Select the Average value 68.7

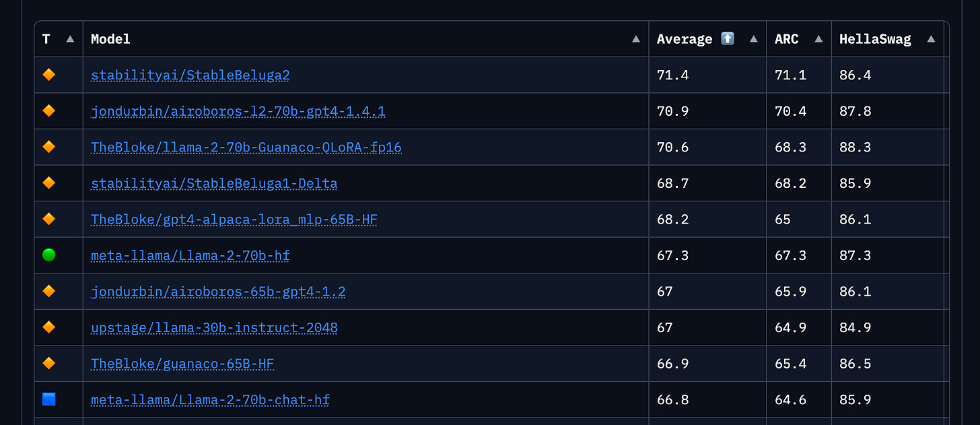[673, 183]
